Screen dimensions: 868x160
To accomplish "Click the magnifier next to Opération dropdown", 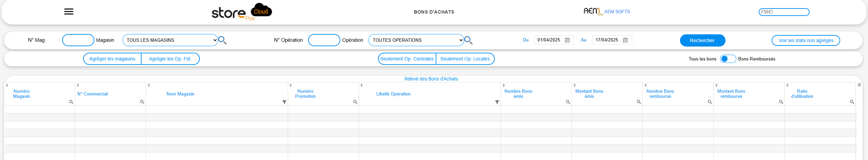I will coord(468,40).
